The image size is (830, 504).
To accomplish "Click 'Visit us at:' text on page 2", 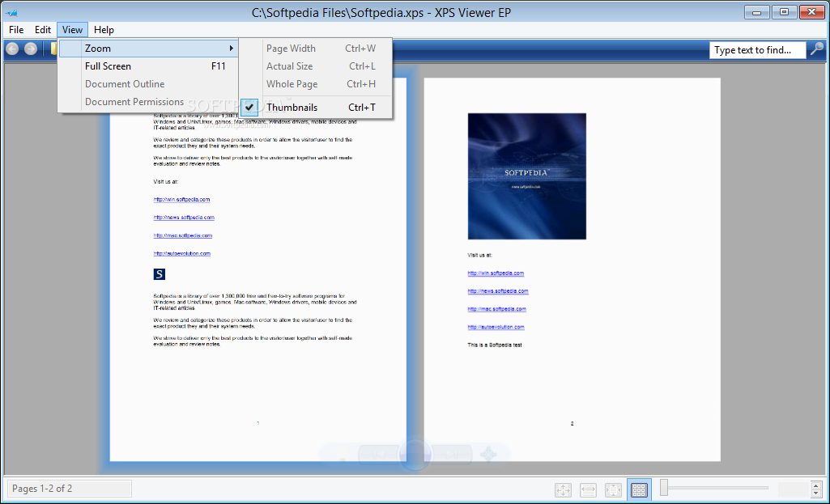I will pos(479,255).
